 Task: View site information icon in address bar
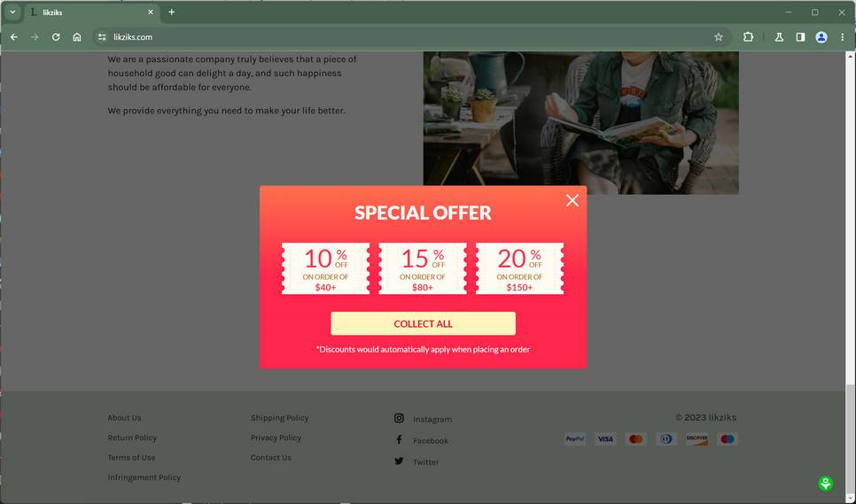[x=102, y=37]
